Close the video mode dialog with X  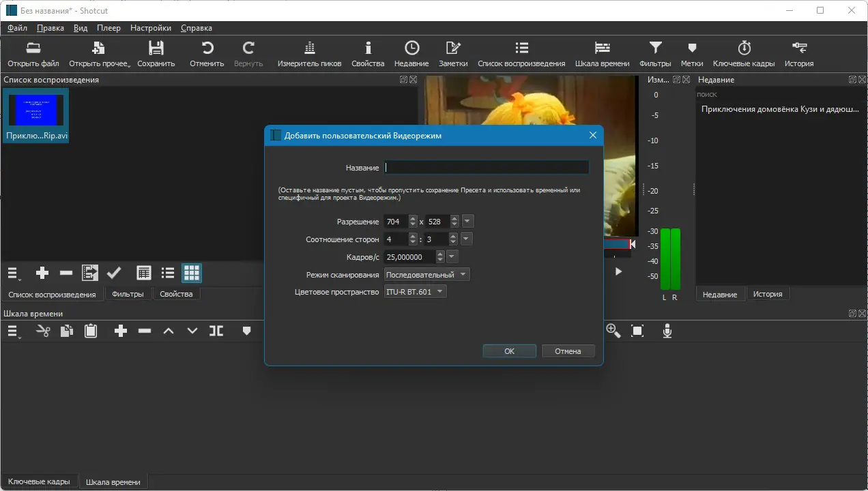593,135
